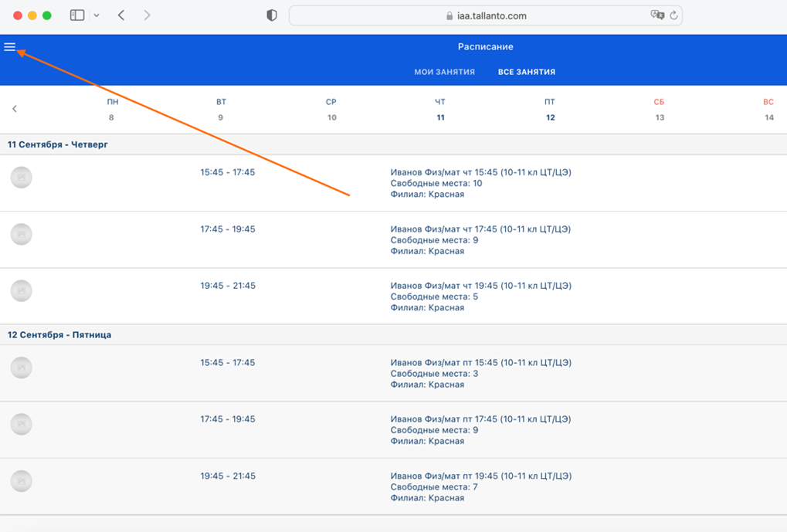The width and height of the screenshot is (787, 532).
Task: Click the Safari sidebar toggle icon
Action: [77, 15]
